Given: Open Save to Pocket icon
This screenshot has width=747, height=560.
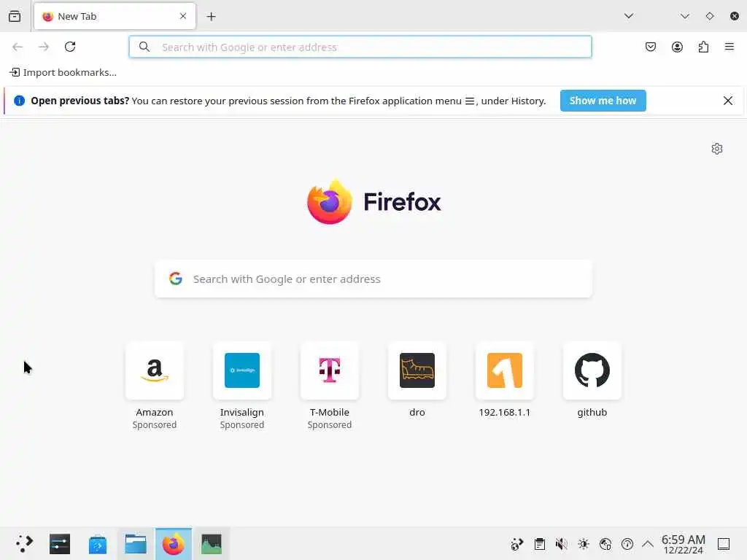Looking at the screenshot, I should (651, 47).
